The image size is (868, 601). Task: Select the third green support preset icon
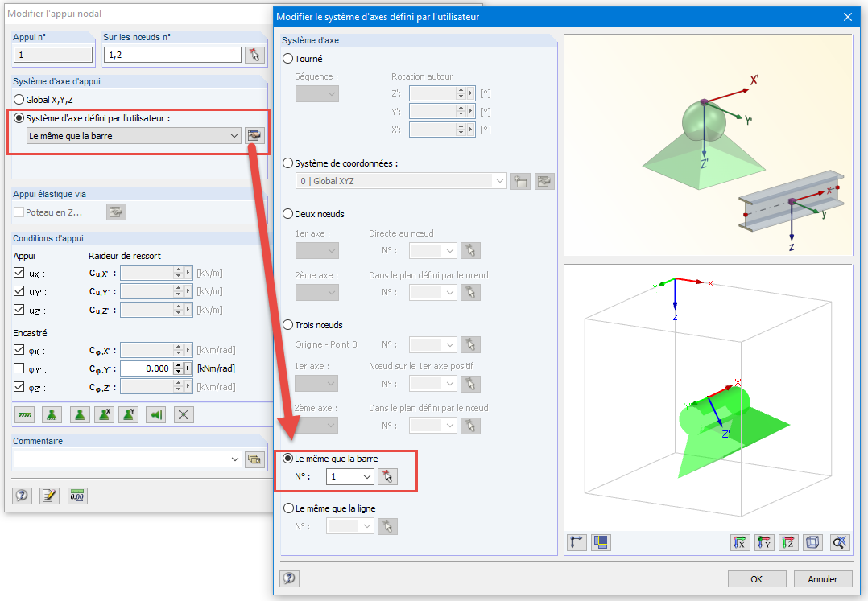click(80, 414)
